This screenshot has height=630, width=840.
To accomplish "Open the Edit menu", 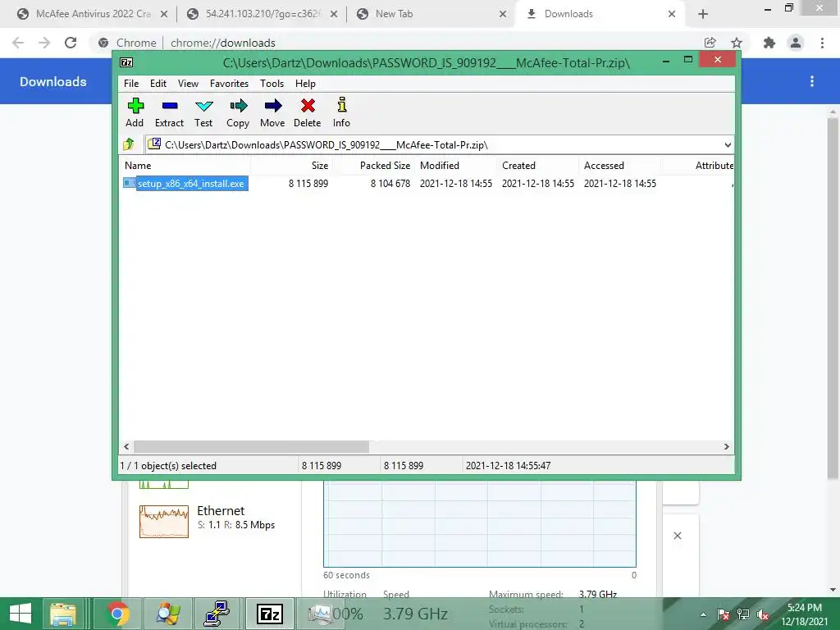I will (158, 84).
